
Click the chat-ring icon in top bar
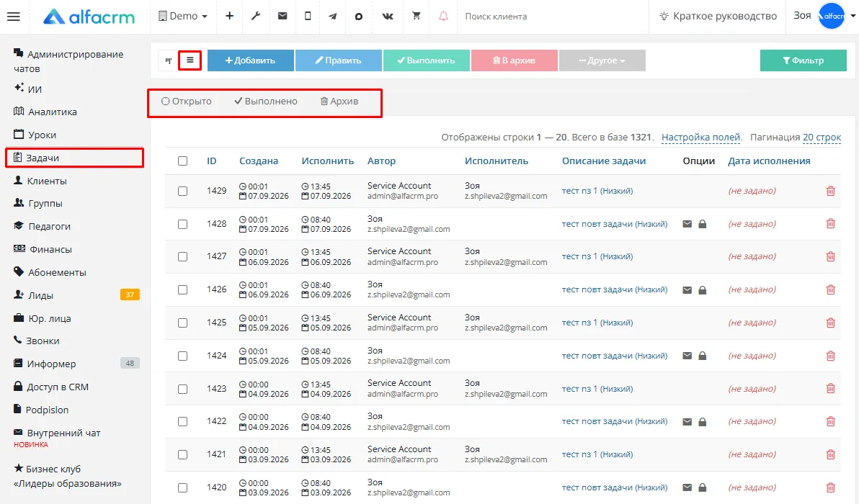pyautogui.click(x=359, y=17)
